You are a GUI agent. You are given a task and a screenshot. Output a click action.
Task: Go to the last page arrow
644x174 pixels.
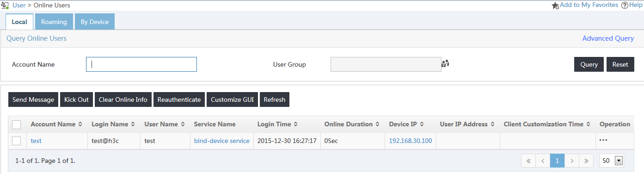point(586,161)
